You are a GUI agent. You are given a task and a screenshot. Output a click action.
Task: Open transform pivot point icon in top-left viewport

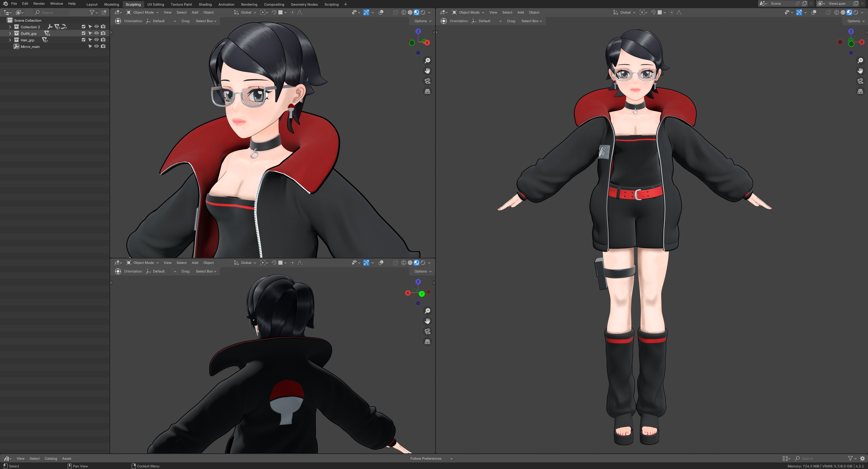pyautogui.click(x=264, y=12)
